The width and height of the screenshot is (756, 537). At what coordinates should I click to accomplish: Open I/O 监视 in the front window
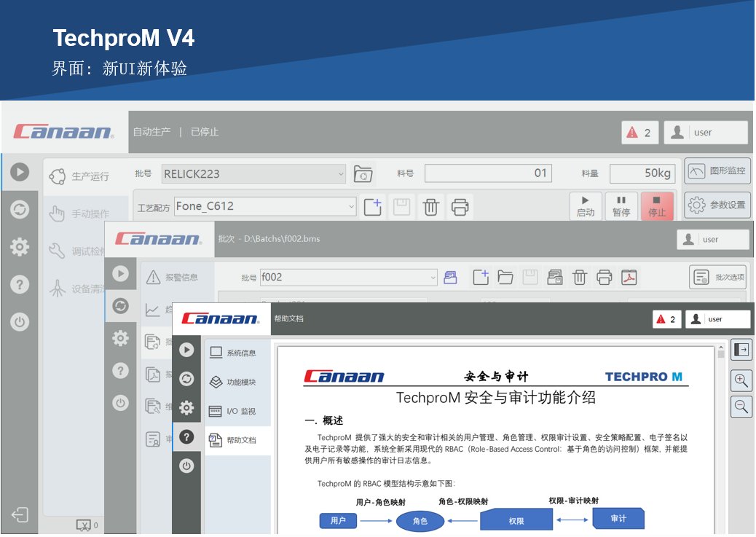tap(237, 411)
